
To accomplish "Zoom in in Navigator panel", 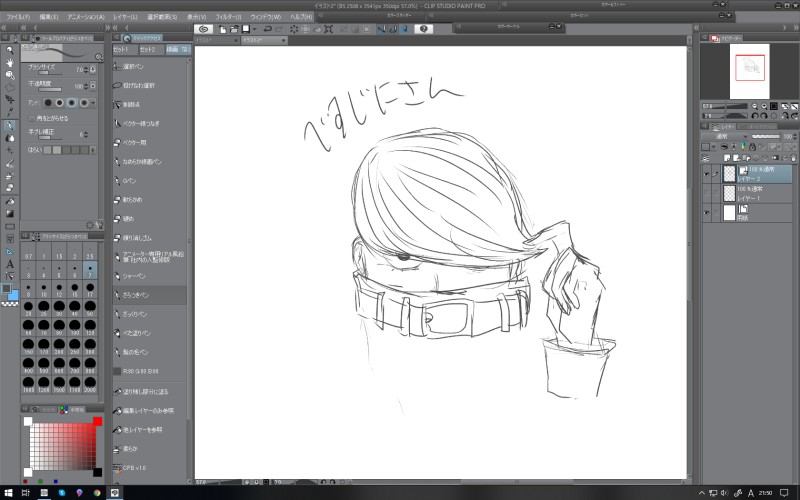I will pyautogui.click(x=764, y=106).
